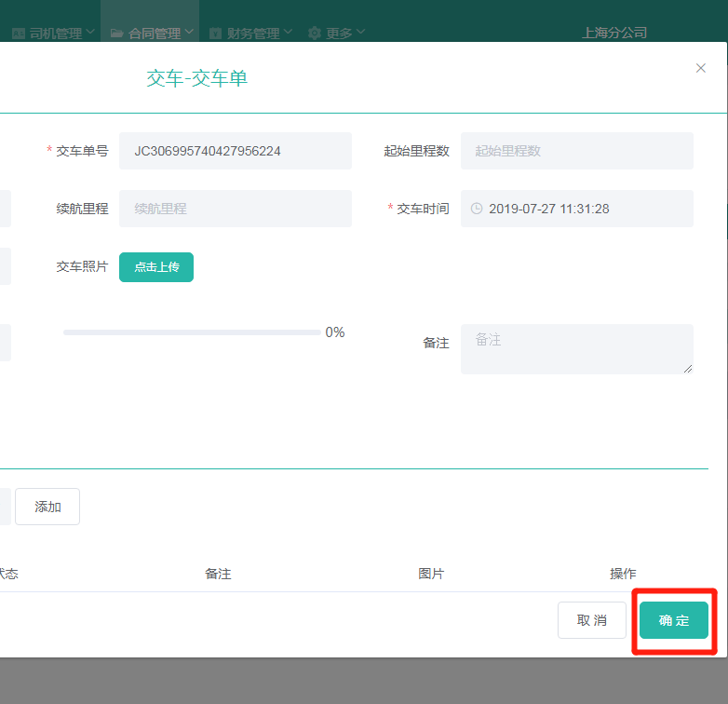This screenshot has width=728, height=704.
Task: Click the upload progress bar at 0%
Action: tap(192, 332)
